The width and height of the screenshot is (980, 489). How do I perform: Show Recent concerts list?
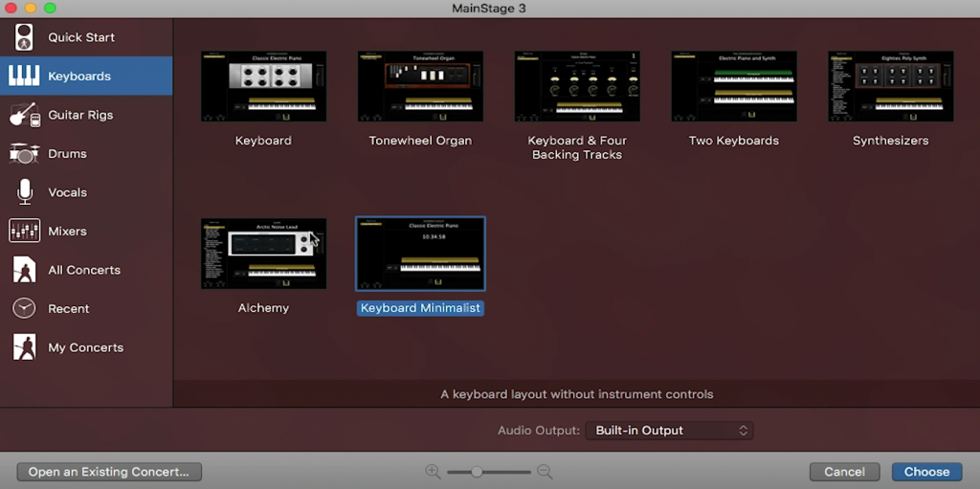(69, 309)
